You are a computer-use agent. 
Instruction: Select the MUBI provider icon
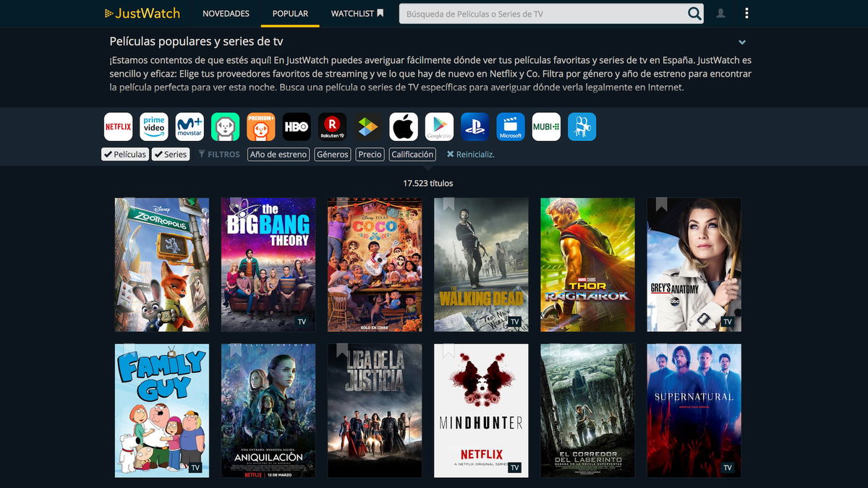[x=546, y=127]
